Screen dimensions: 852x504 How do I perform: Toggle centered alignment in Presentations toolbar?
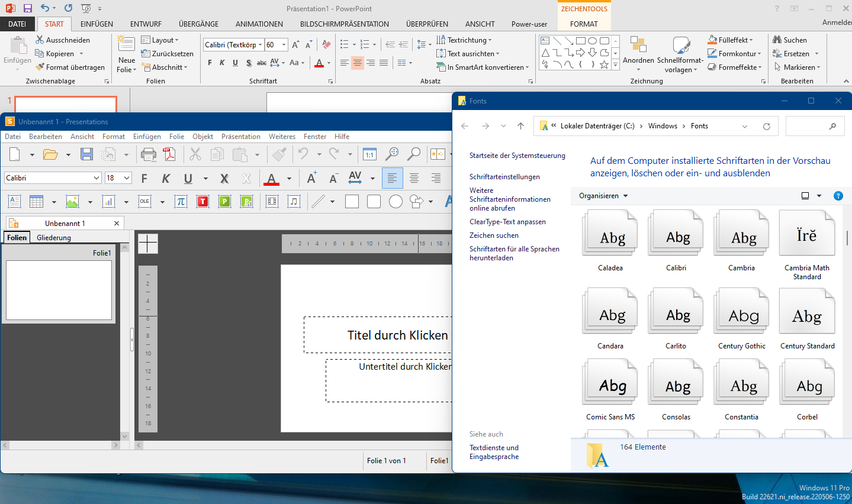coord(414,178)
